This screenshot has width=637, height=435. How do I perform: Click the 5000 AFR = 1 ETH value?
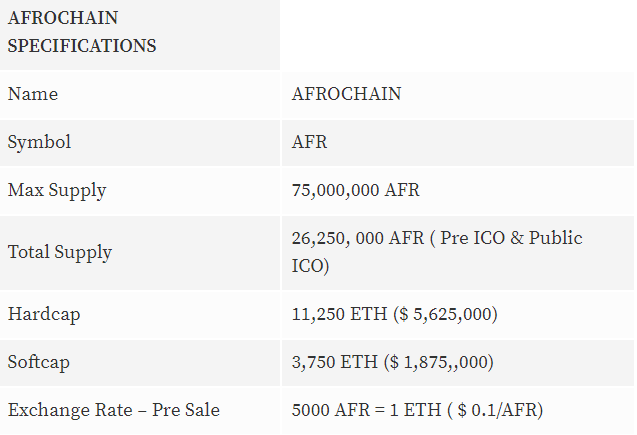(366, 410)
